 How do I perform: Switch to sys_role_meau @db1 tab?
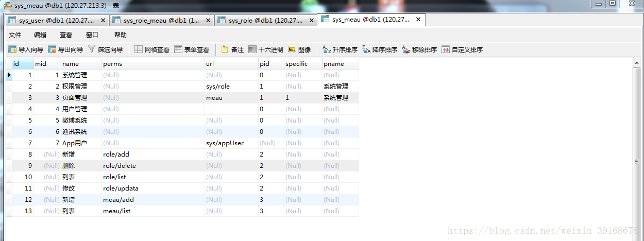161,20
